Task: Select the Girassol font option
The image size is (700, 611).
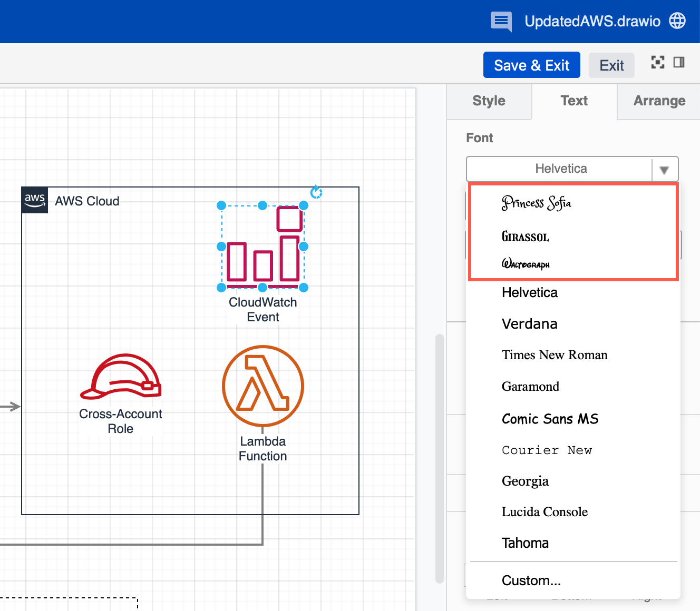Action: tap(526, 237)
